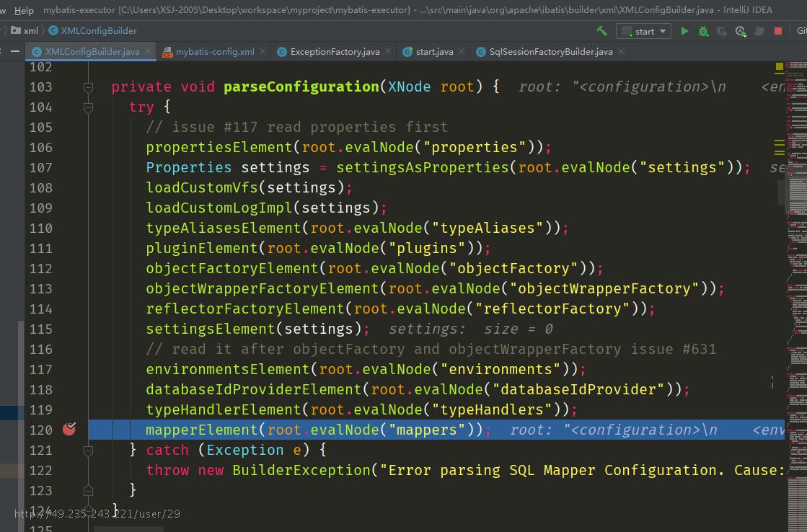Click the propertiesElement call on line 106

[219, 148]
